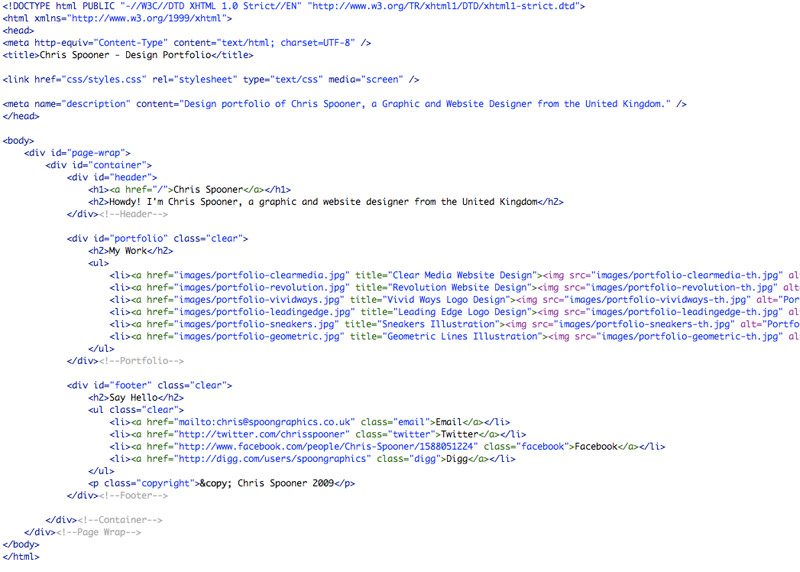Click the portfolio-clearmedia.jpg list item line
Screen dimensions: 800x572
[x=455, y=276]
